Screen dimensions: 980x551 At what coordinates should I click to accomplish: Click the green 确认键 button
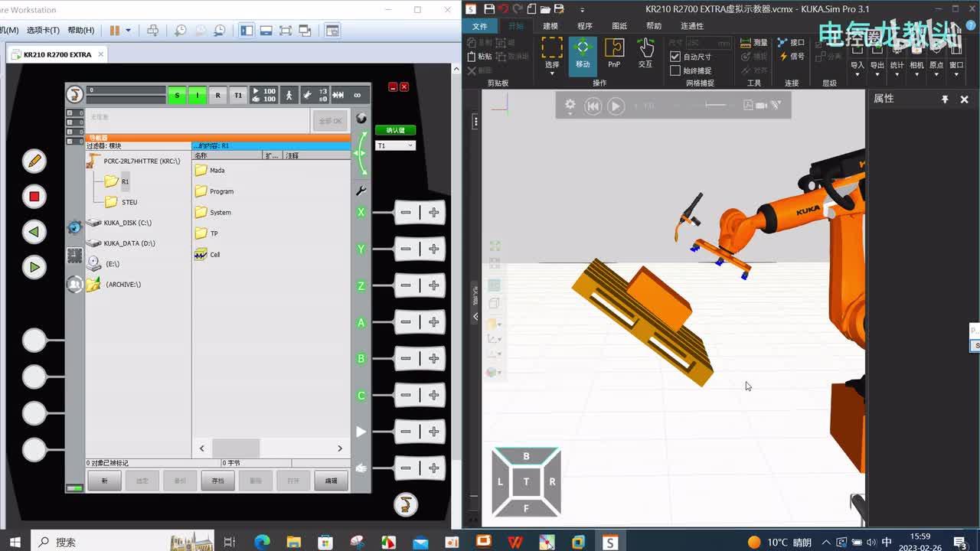tap(395, 130)
